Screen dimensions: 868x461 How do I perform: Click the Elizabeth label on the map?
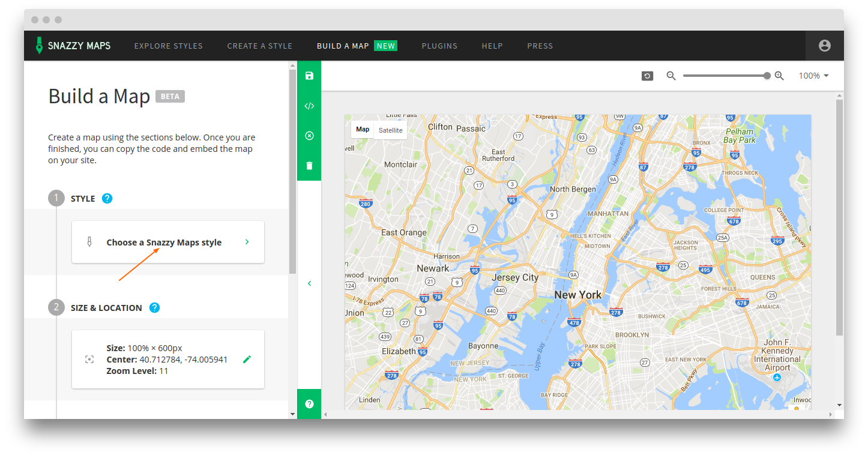tap(399, 351)
